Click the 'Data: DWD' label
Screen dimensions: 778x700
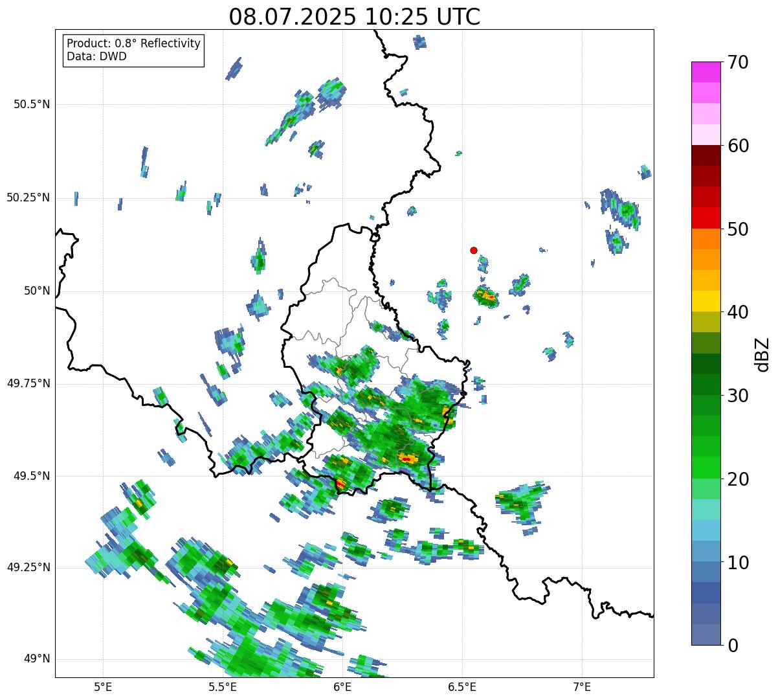pos(96,56)
